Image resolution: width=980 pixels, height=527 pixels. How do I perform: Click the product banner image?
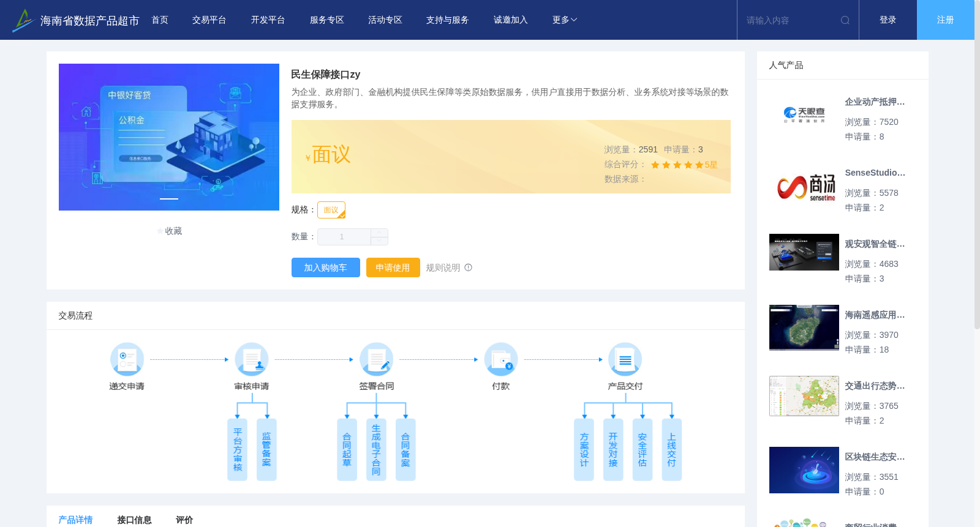[169, 137]
